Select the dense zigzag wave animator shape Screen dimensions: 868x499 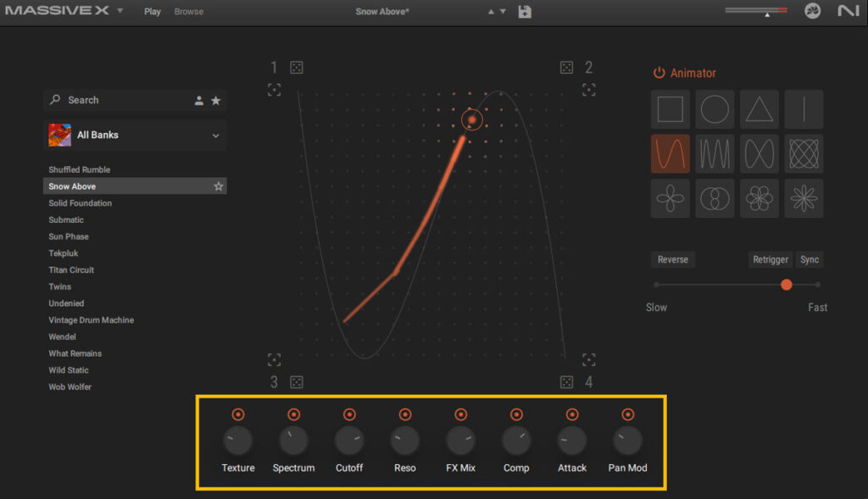[715, 153]
